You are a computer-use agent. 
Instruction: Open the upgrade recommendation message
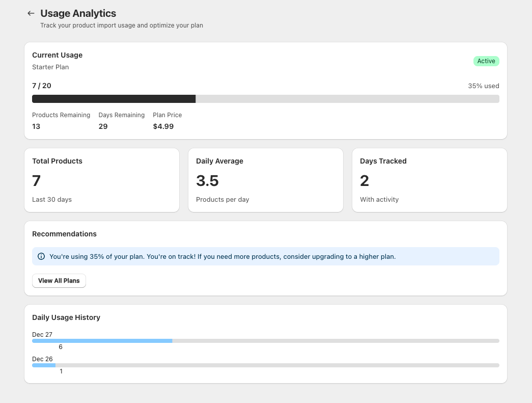(222, 256)
